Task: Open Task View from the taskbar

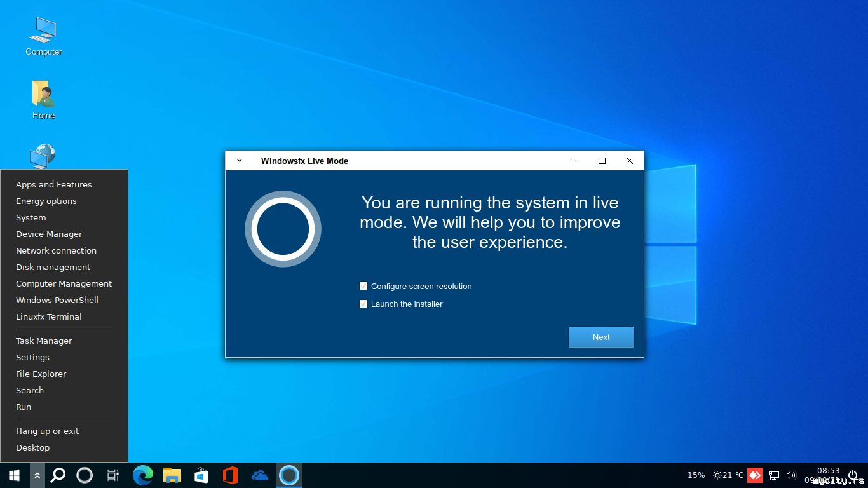Action: click(113, 475)
